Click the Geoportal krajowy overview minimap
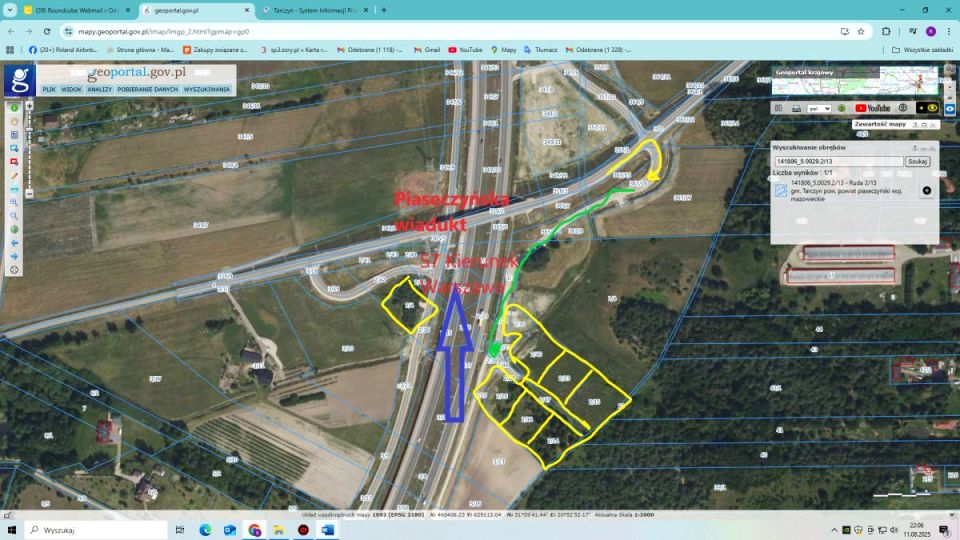 pyautogui.click(x=855, y=80)
